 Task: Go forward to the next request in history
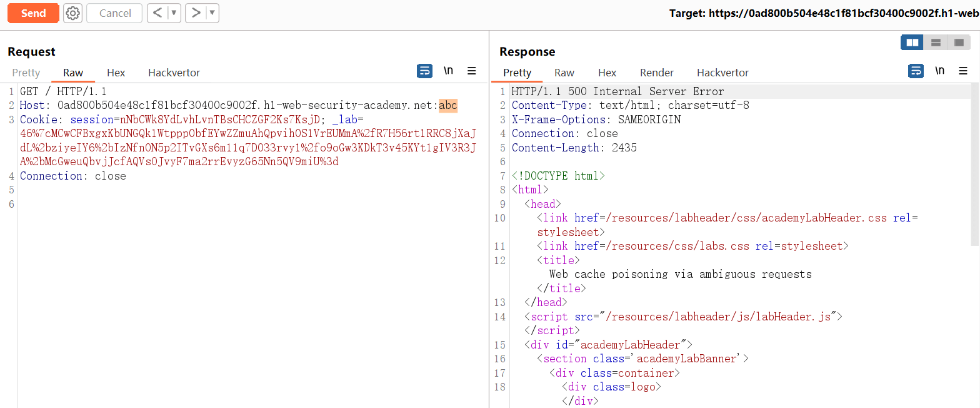[196, 13]
